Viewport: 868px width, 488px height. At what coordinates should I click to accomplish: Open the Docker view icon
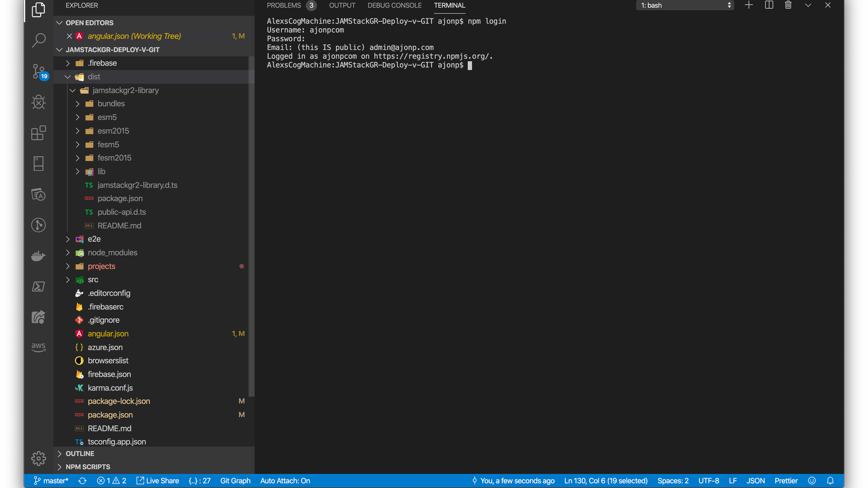click(38, 256)
